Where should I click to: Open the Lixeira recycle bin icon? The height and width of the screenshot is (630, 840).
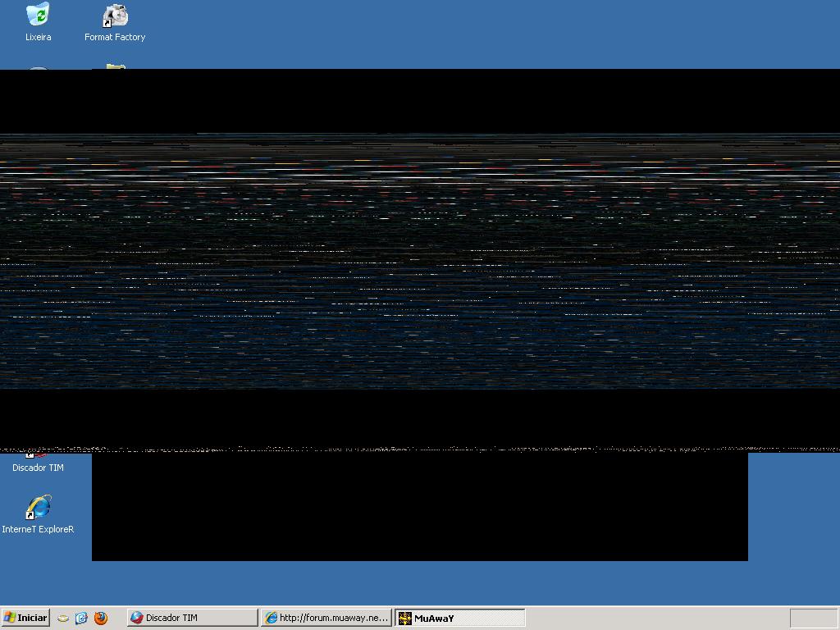point(38,15)
